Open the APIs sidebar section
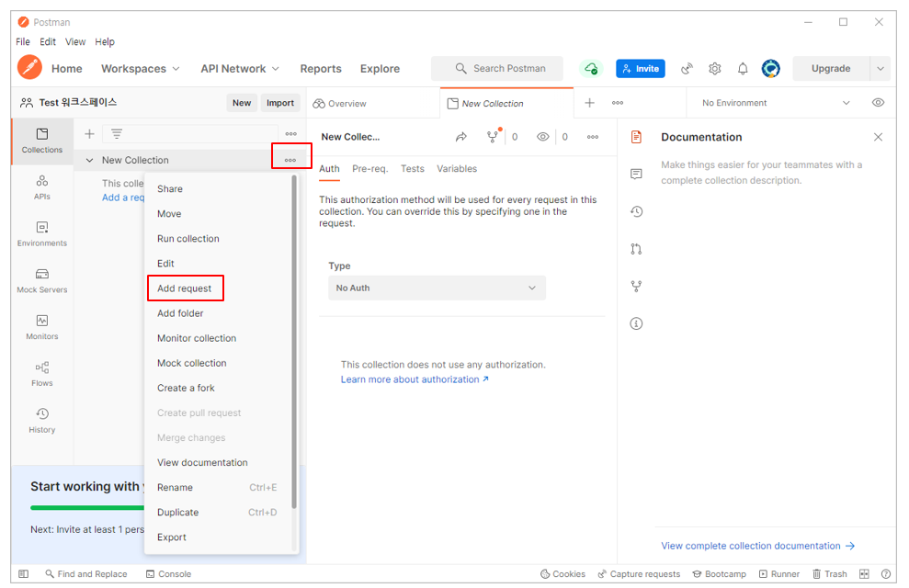The width and height of the screenshot is (909, 588). (x=41, y=187)
